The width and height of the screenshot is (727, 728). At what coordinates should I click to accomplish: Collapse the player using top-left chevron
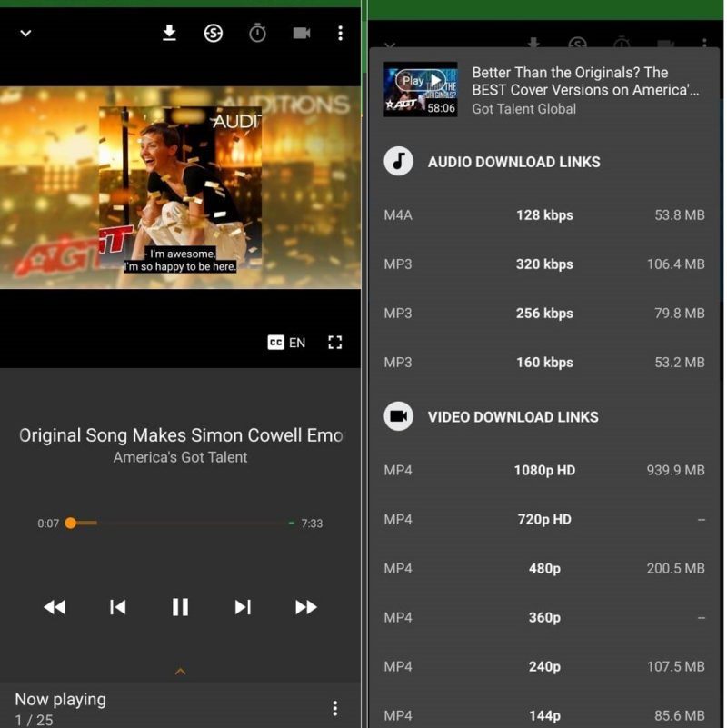pyautogui.click(x=25, y=34)
